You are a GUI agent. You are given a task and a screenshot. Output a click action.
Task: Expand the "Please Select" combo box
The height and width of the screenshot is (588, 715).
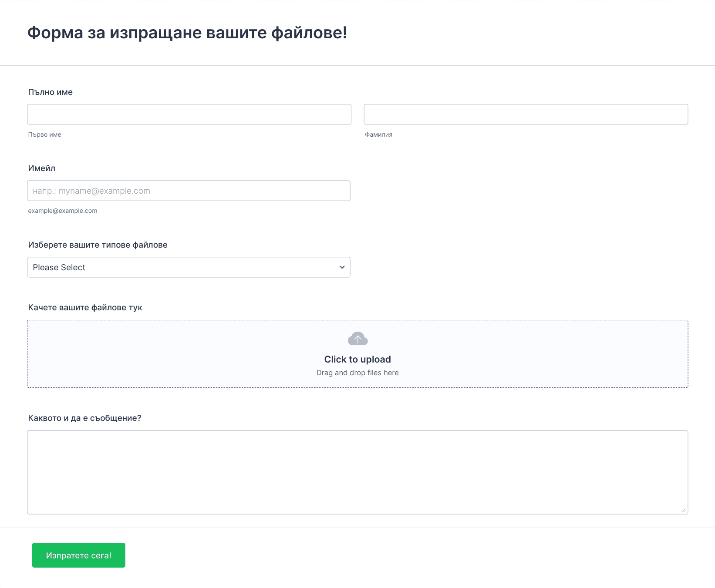(x=189, y=267)
